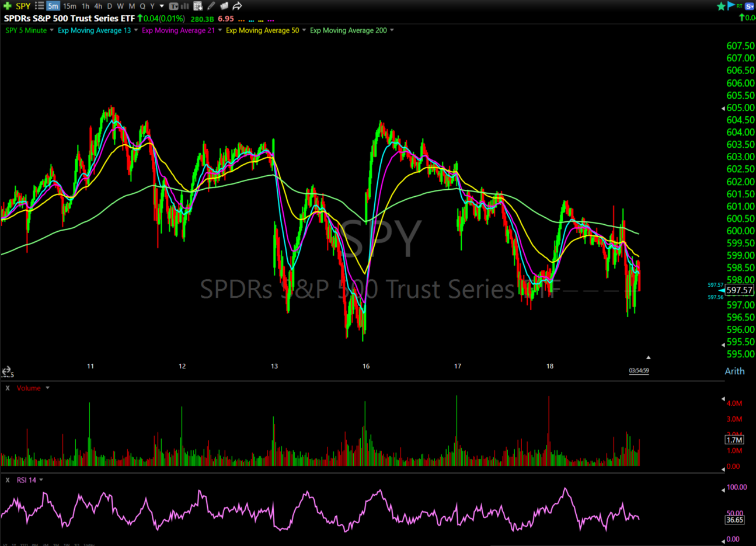Image resolution: width=756 pixels, height=546 pixels.
Task: Click the 100.00 RSI axis label
Action: pos(737,487)
